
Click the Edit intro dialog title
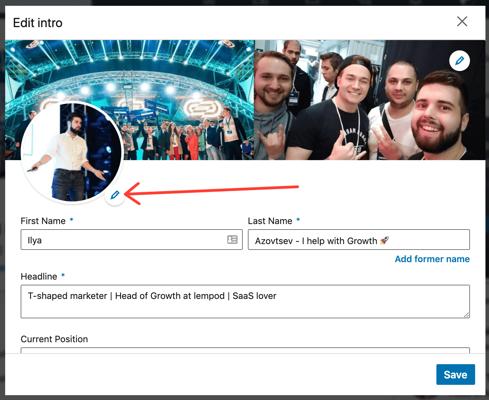(x=38, y=23)
